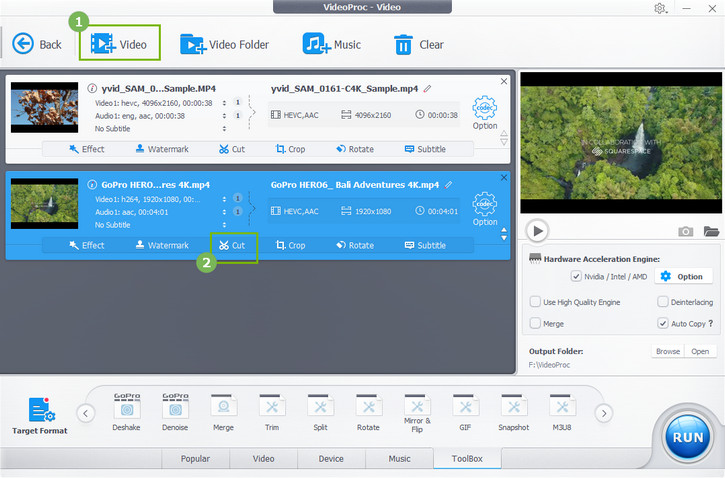Start conversion with RUN button
Viewport: 725px width, 478px height.
(x=688, y=436)
